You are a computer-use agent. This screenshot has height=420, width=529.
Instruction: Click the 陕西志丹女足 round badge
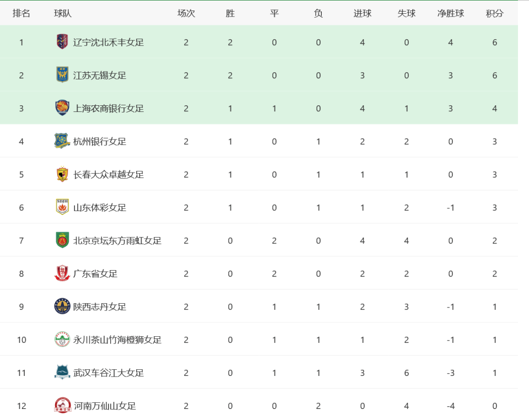[x=62, y=306]
